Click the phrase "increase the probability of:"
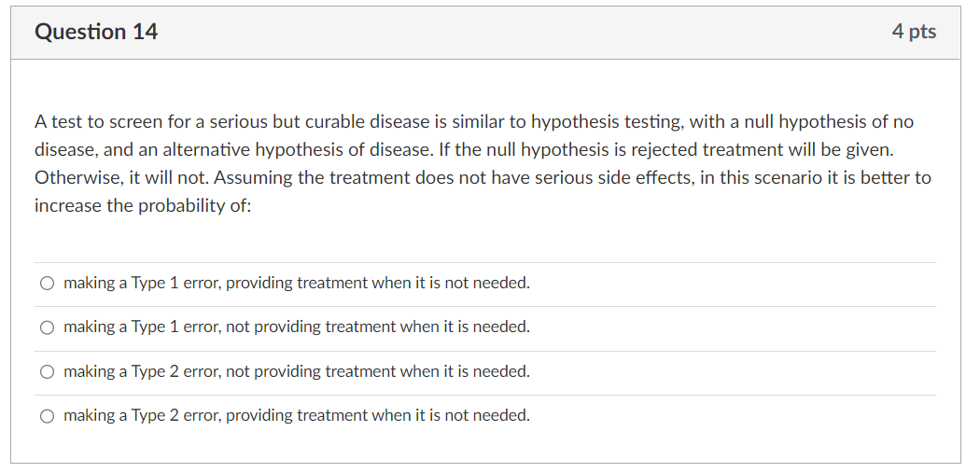 [143, 205]
